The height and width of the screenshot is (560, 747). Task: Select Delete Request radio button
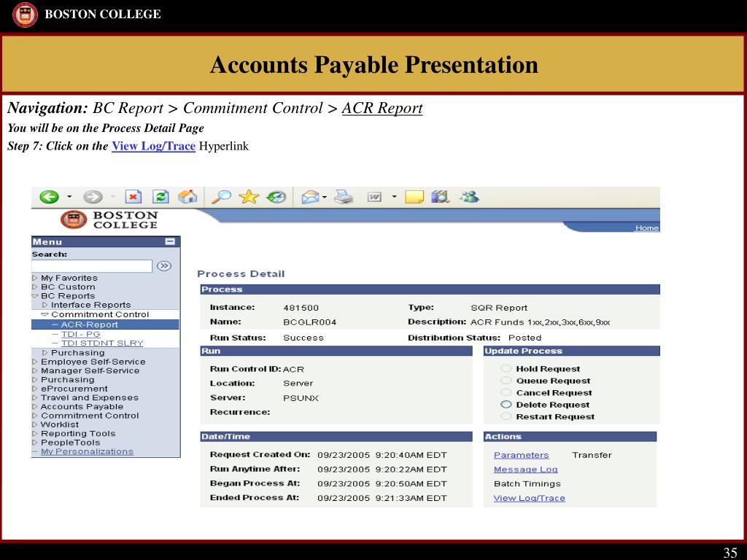coord(506,404)
